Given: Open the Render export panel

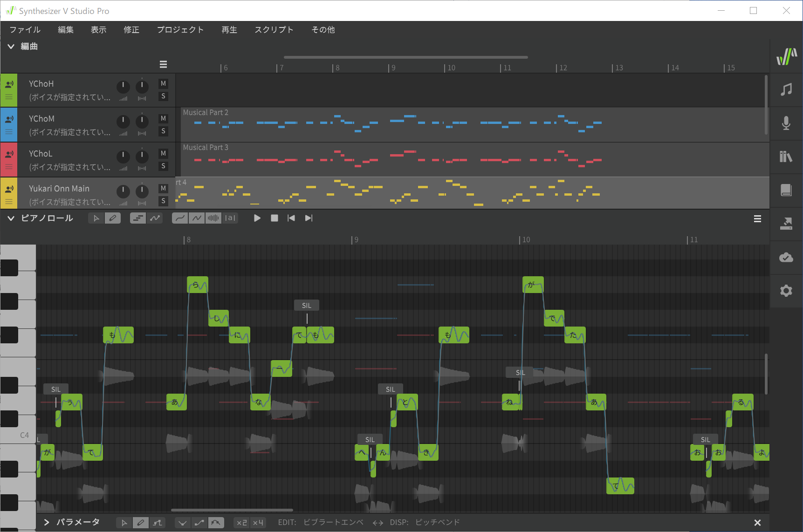Looking at the screenshot, I should pyautogui.click(x=786, y=224).
